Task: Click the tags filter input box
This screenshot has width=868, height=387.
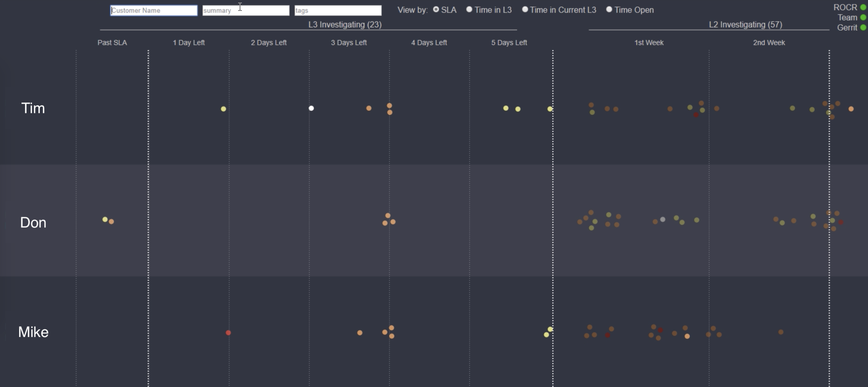Action: [338, 10]
